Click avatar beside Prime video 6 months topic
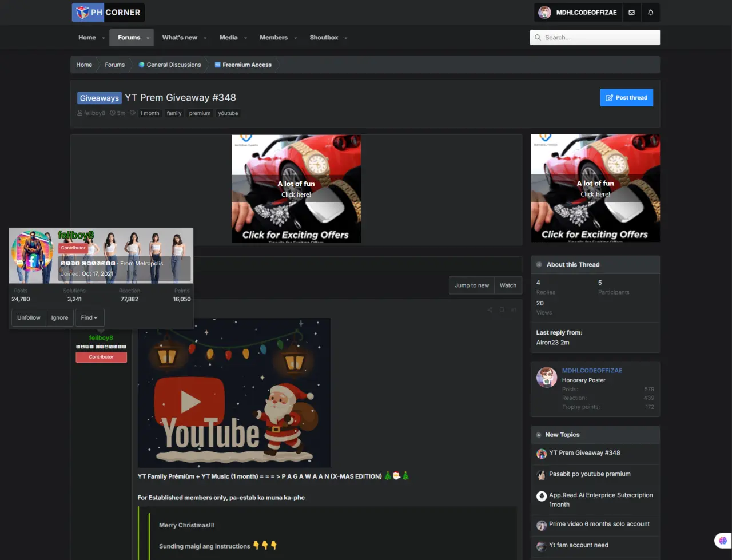Image resolution: width=732 pixels, height=560 pixels. coord(541,525)
